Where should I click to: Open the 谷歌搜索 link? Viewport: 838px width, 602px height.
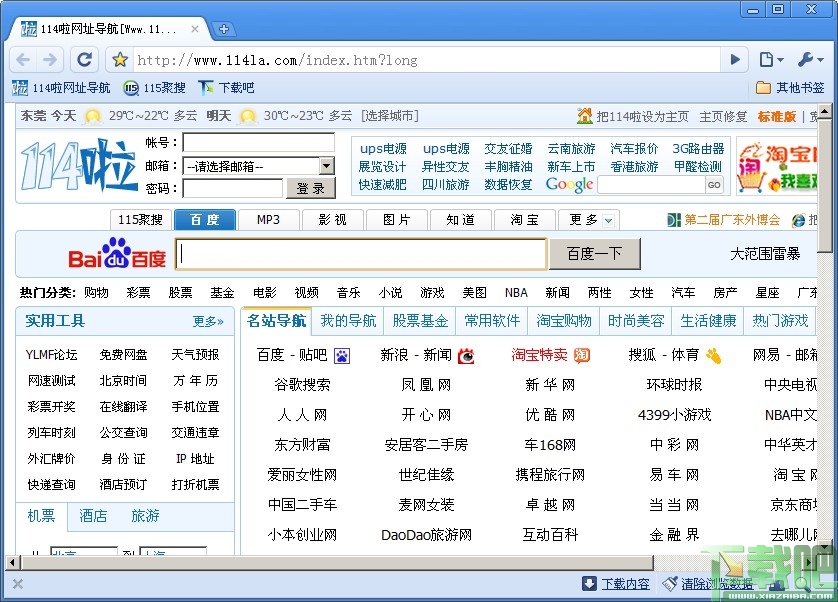(x=302, y=385)
